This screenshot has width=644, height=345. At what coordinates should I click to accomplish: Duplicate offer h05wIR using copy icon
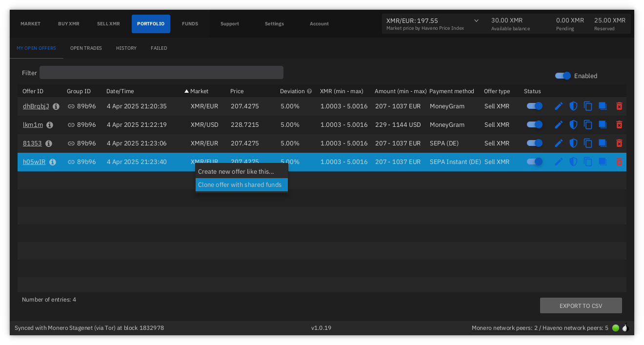pos(588,162)
